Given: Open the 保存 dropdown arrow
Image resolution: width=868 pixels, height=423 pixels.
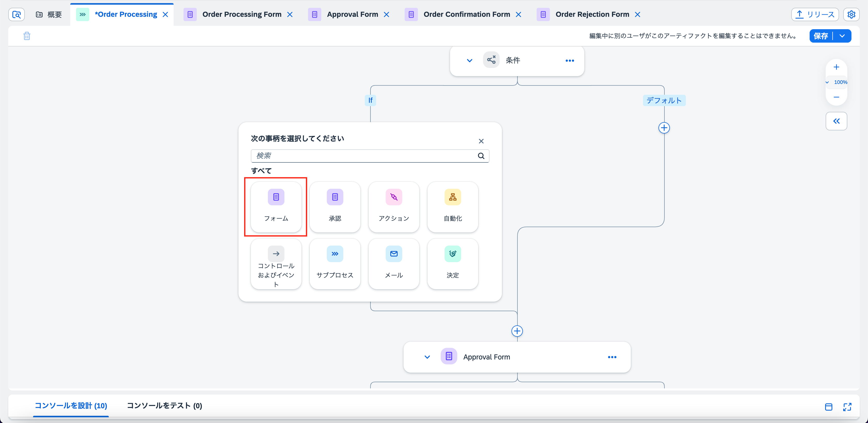Looking at the screenshot, I should (842, 36).
